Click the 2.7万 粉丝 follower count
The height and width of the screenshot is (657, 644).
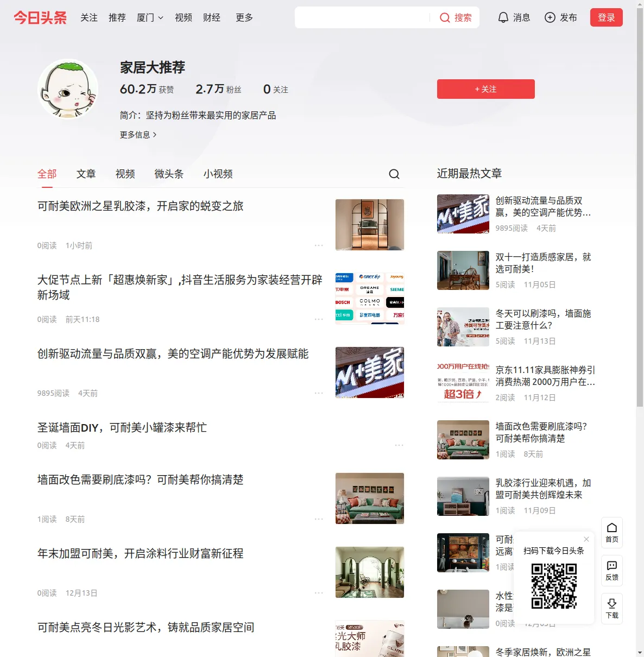[218, 89]
